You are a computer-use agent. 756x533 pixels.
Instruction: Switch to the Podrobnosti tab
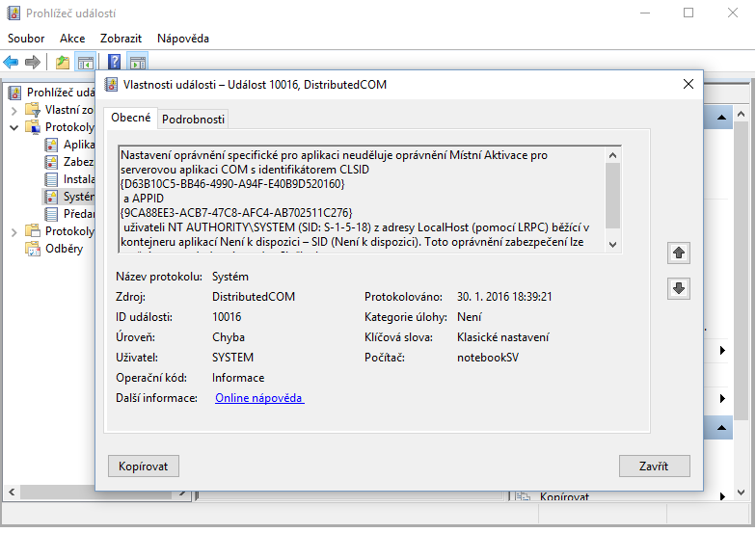[x=194, y=120]
